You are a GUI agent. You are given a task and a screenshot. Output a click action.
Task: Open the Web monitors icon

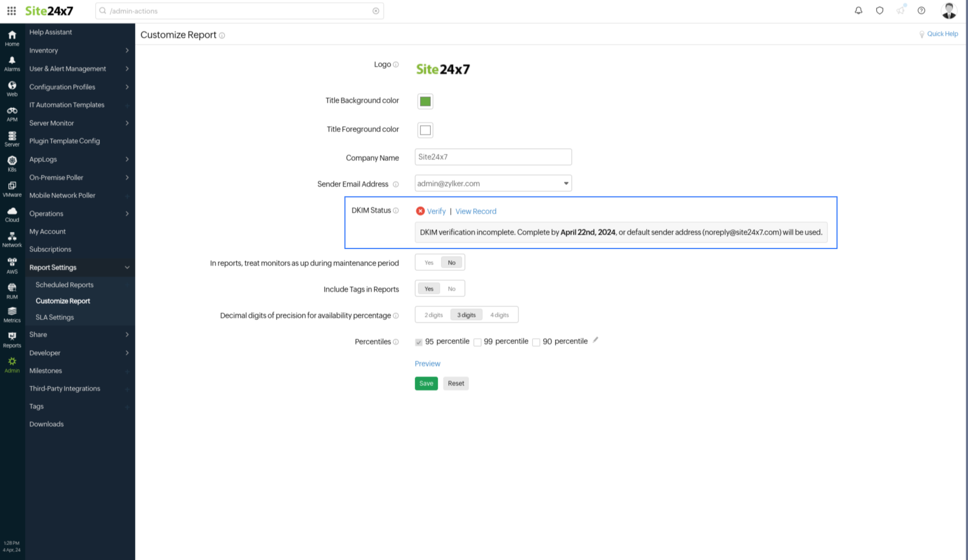tap(12, 89)
